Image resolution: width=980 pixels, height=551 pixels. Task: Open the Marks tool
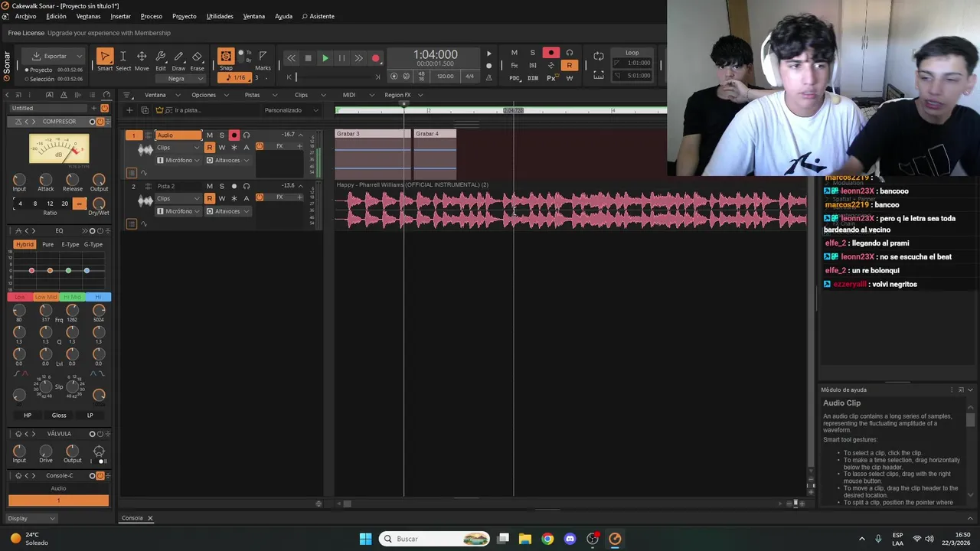(263, 57)
